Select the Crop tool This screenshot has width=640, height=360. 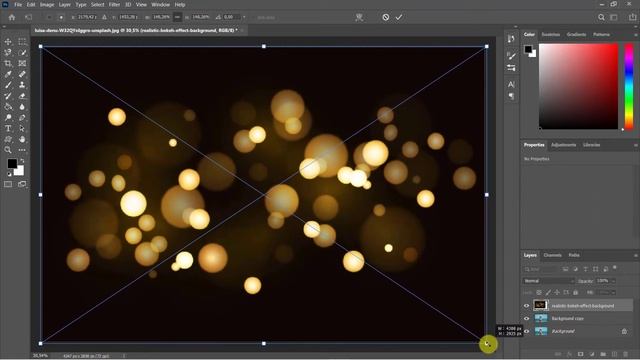(8, 63)
